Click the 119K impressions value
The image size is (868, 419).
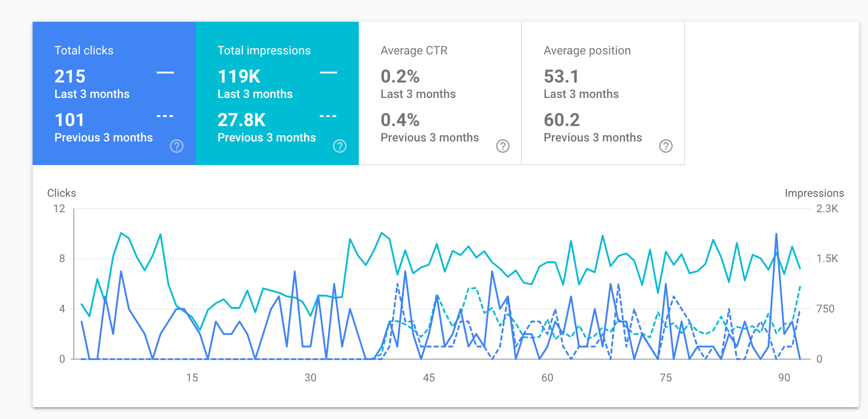(x=239, y=76)
